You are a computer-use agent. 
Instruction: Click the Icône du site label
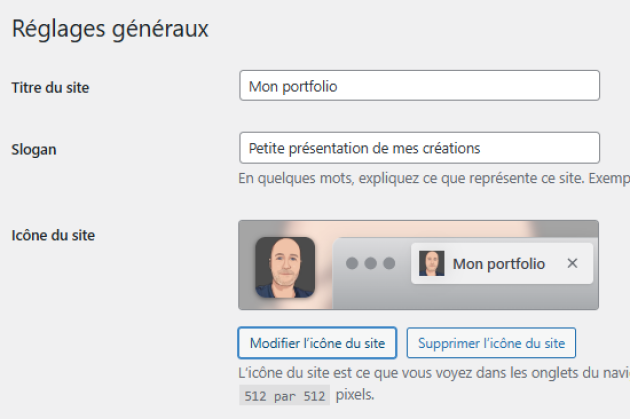tap(52, 236)
